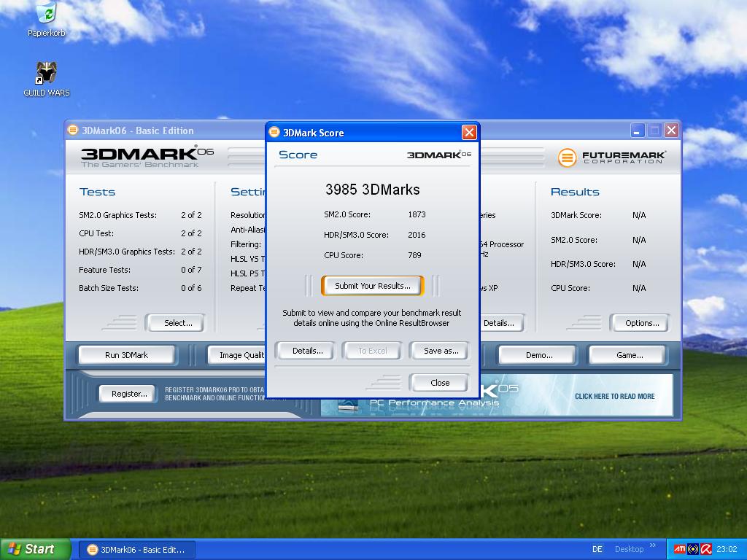This screenshot has height=560, width=747.
Task: Click the greyed-out To Excel button
Action: coord(373,351)
